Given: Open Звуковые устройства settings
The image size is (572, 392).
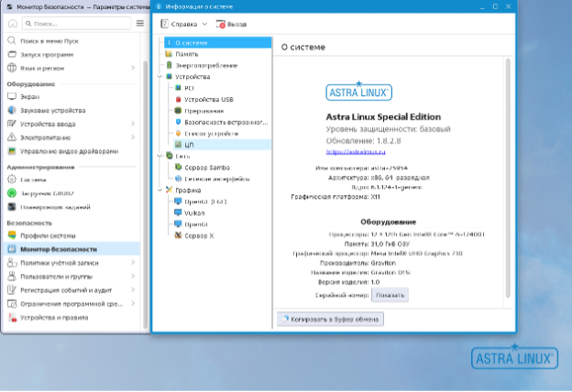Looking at the screenshot, I should (x=53, y=109).
